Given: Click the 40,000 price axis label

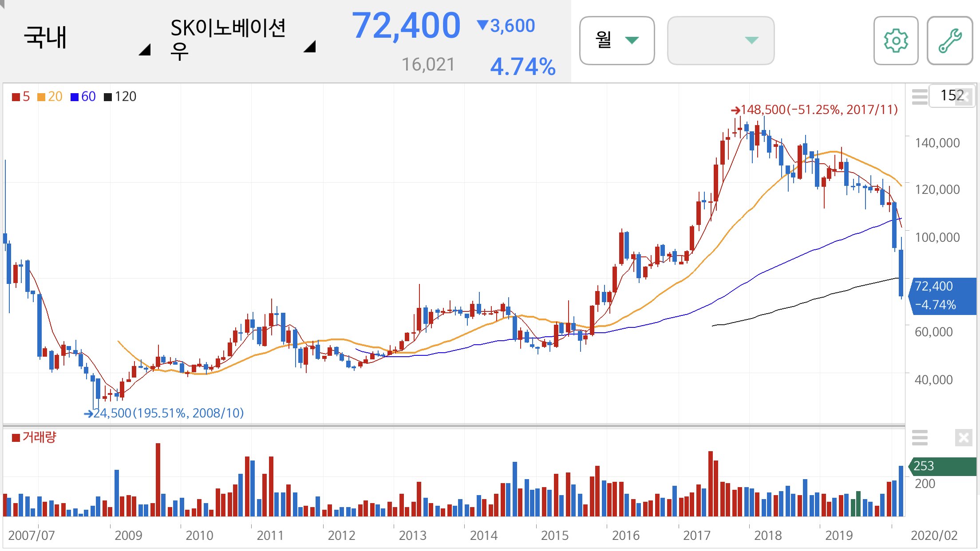Looking at the screenshot, I should [933, 380].
